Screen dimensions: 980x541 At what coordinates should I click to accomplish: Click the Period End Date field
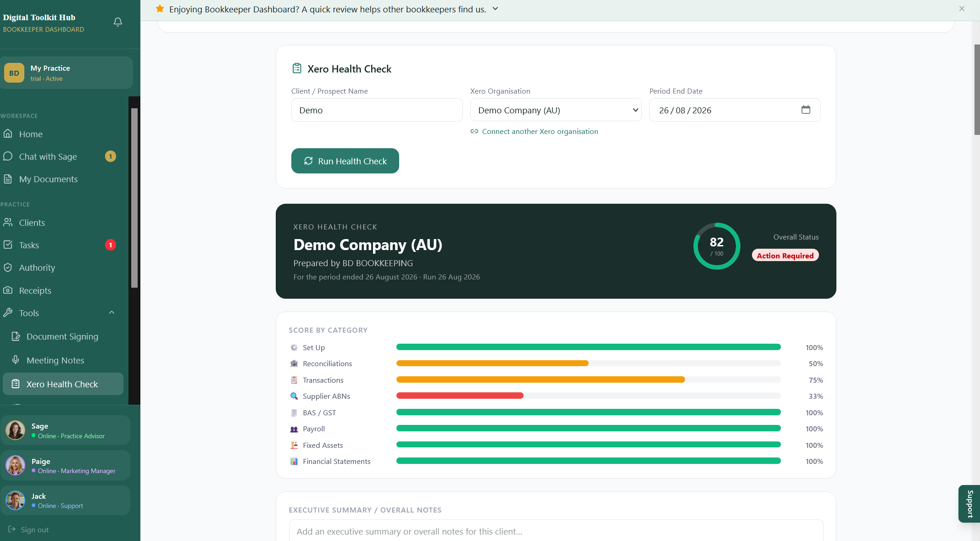(735, 110)
